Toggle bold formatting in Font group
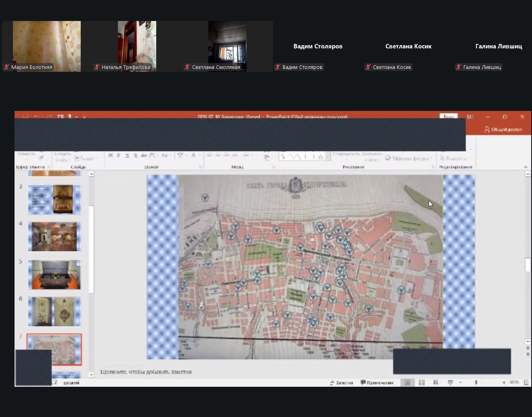This screenshot has height=417, width=532. pos(110,155)
